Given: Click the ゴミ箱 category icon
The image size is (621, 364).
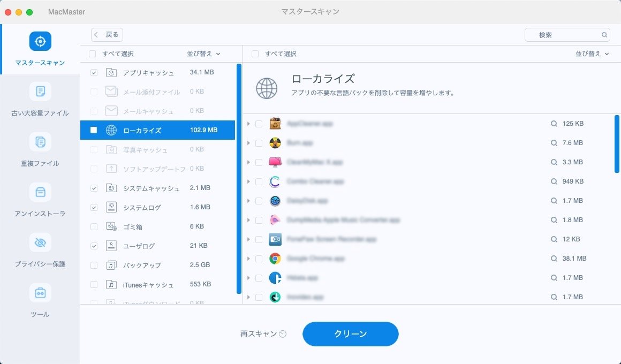Looking at the screenshot, I should [111, 226].
